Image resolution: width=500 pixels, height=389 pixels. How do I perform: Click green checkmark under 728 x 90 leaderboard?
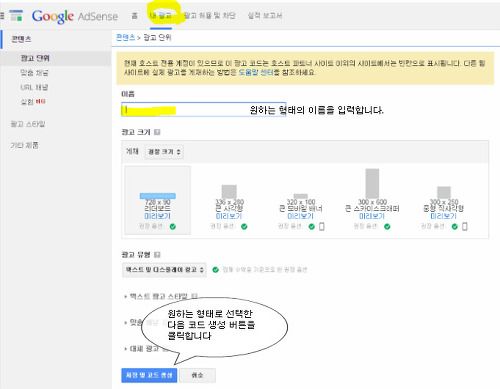pos(173,227)
